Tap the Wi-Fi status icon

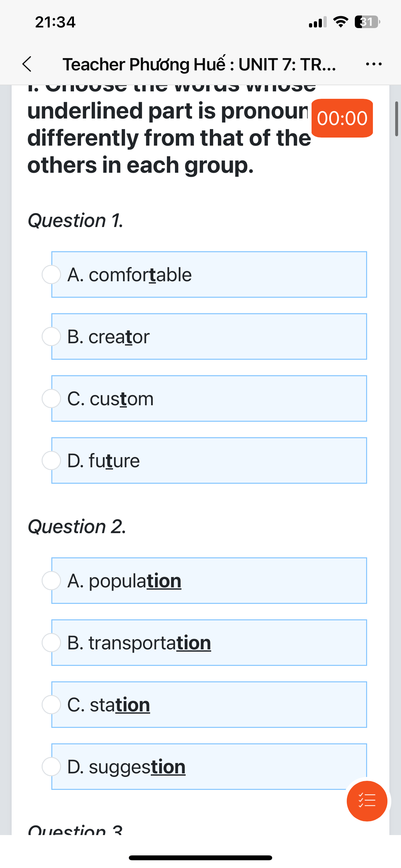point(340,22)
